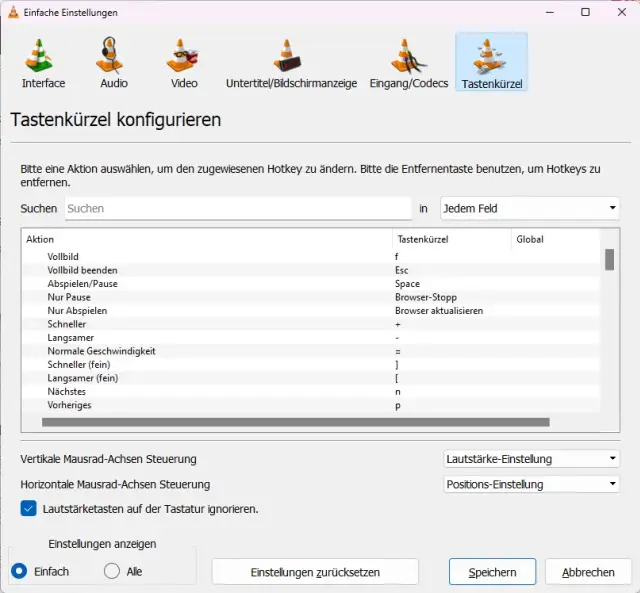Click Einstellungen zurücksetzen button
Viewport: 640px width, 593px height.
click(x=315, y=572)
